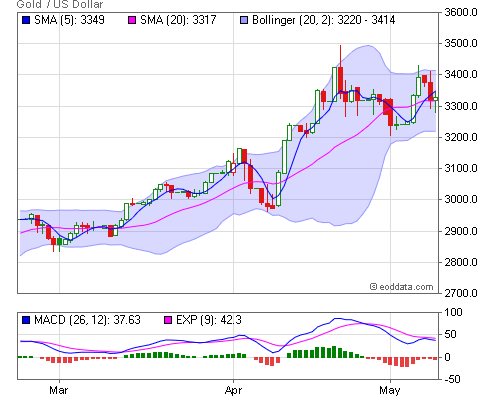The height and width of the screenshot is (400, 490).
Task: Click the 3000.0 price axis label
Action: (461, 199)
